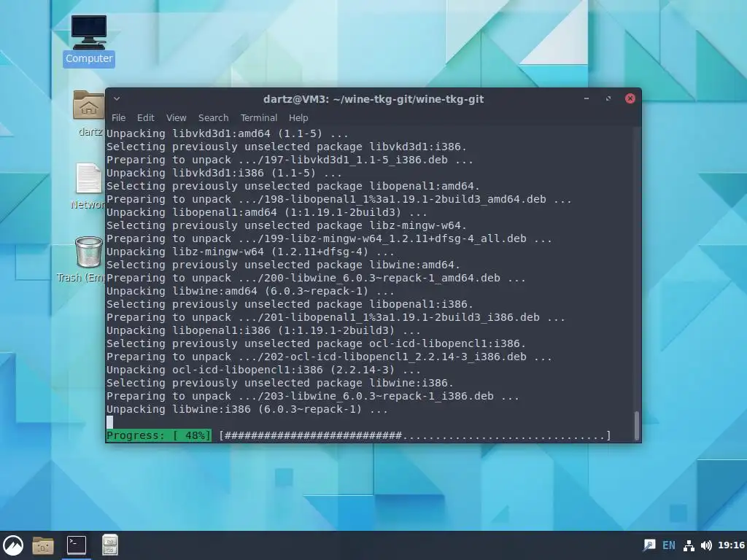Open the volume control tray icon
This screenshot has height=560, width=747.
(706, 545)
